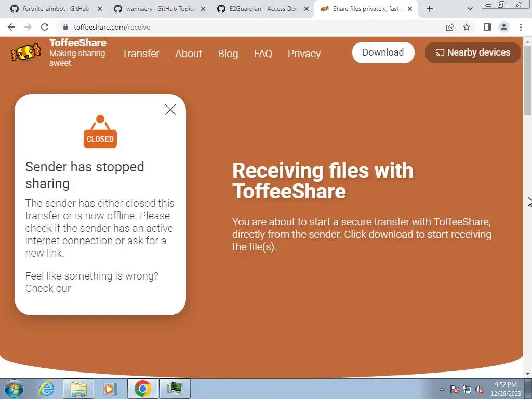Bookmark this page with the star icon
532x399 pixels.
[x=467, y=27]
